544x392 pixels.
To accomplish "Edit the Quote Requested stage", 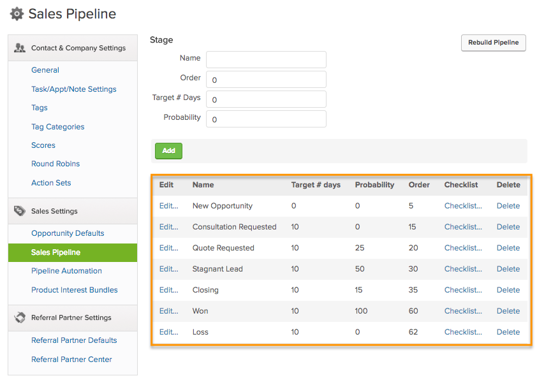I will click(x=166, y=247).
